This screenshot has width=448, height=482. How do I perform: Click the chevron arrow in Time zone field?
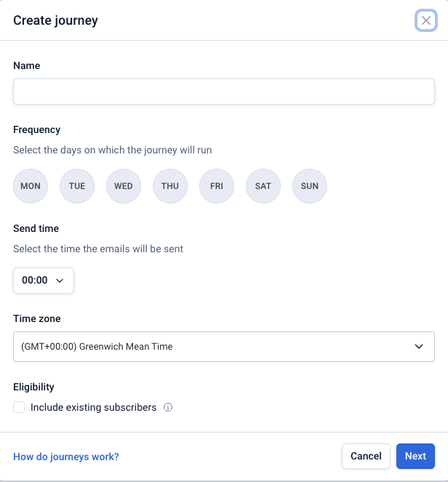(x=419, y=347)
